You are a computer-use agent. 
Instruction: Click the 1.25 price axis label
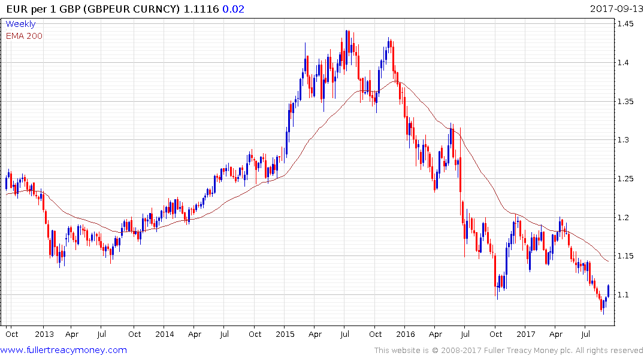625,178
